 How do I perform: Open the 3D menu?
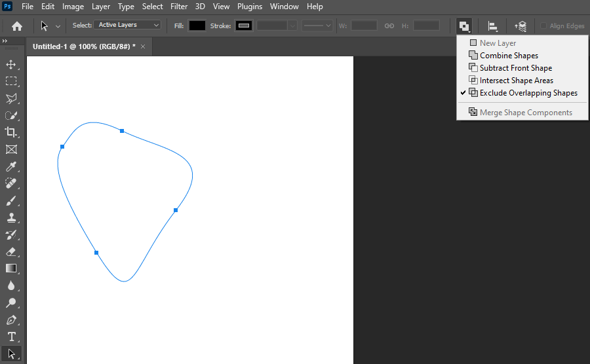pyautogui.click(x=200, y=7)
